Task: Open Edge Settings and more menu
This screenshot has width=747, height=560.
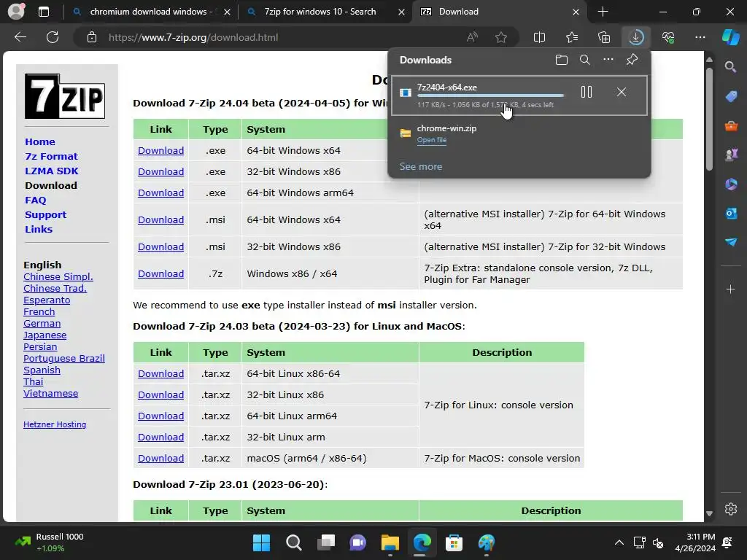Action: coord(700,37)
